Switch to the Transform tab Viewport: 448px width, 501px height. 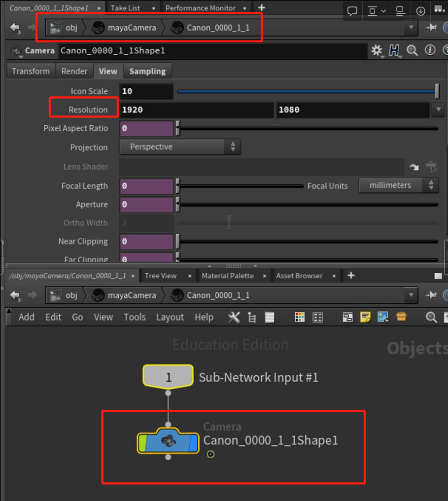31,71
